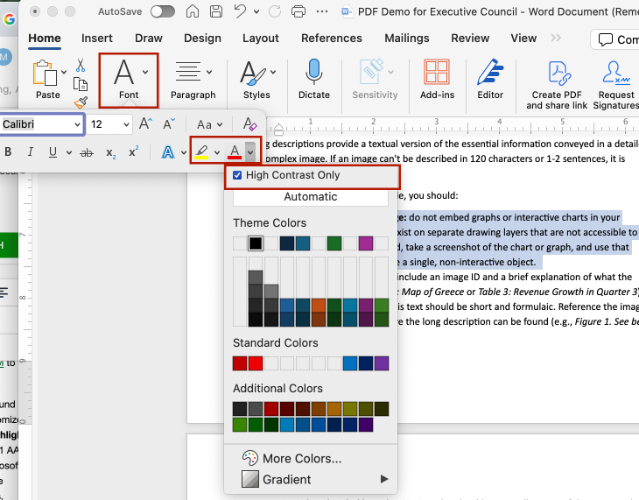Click the Print icon
The image size is (639, 500).
[x=298, y=11]
